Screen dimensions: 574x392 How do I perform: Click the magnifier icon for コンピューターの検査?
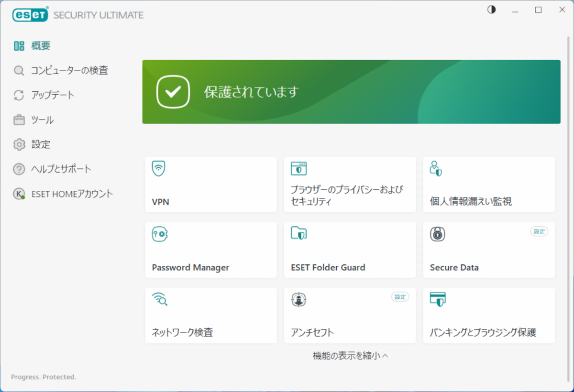[x=19, y=71]
